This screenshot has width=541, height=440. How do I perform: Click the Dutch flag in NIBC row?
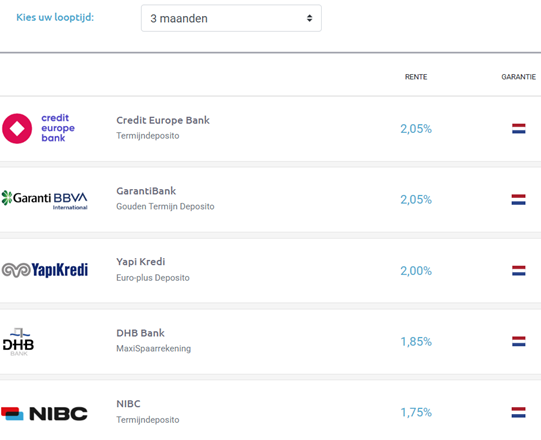click(x=519, y=412)
